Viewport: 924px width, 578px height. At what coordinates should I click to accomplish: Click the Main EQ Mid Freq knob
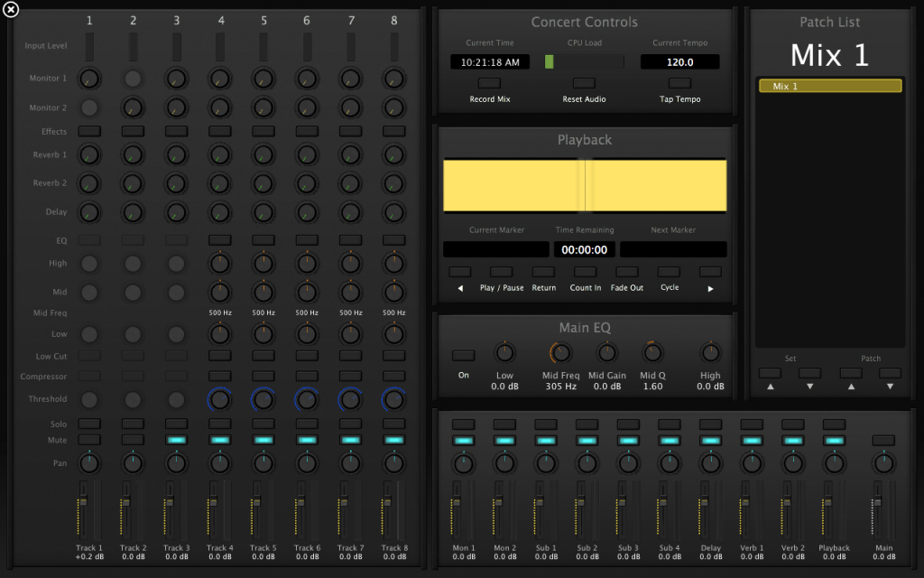559,353
